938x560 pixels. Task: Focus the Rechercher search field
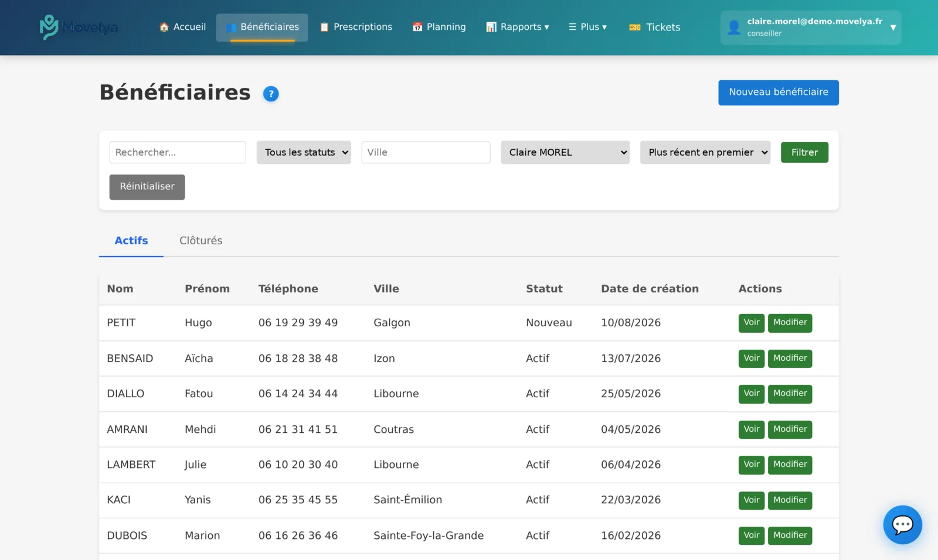(x=178, y=152)
